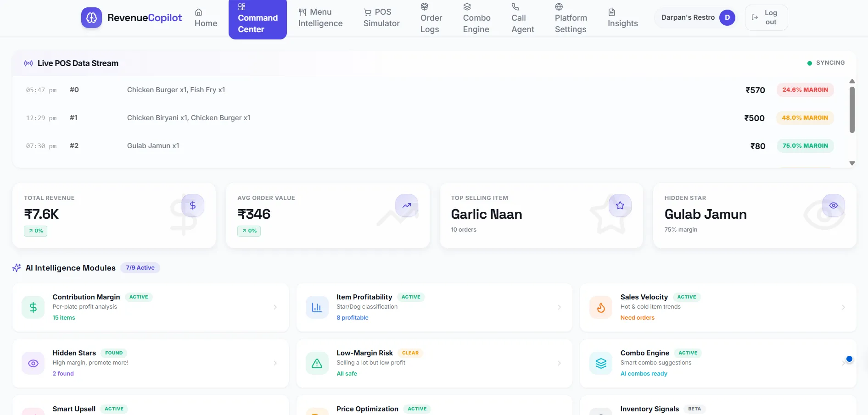This screenshot has height=415, width=868.
Task: Click the Garlic Naan top selling item
Action: 487,214
